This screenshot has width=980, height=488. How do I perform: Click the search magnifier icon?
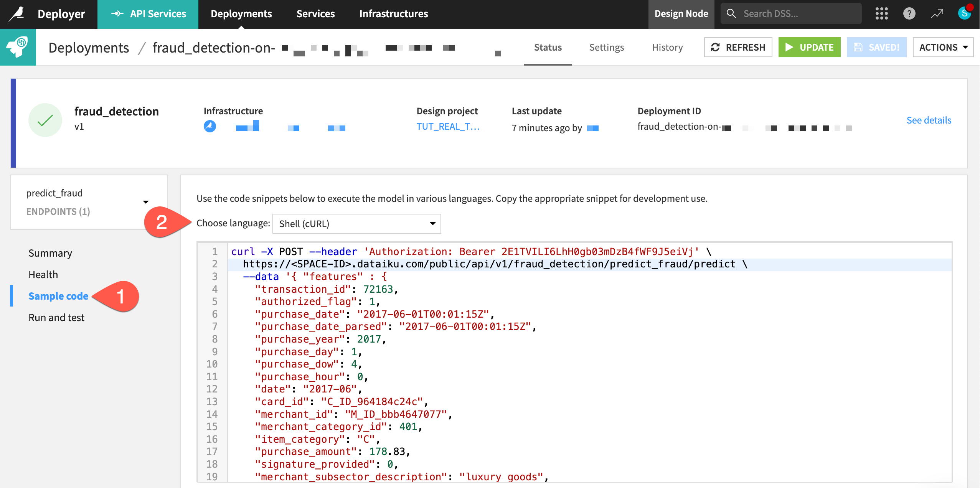click(x=731, y=14)
